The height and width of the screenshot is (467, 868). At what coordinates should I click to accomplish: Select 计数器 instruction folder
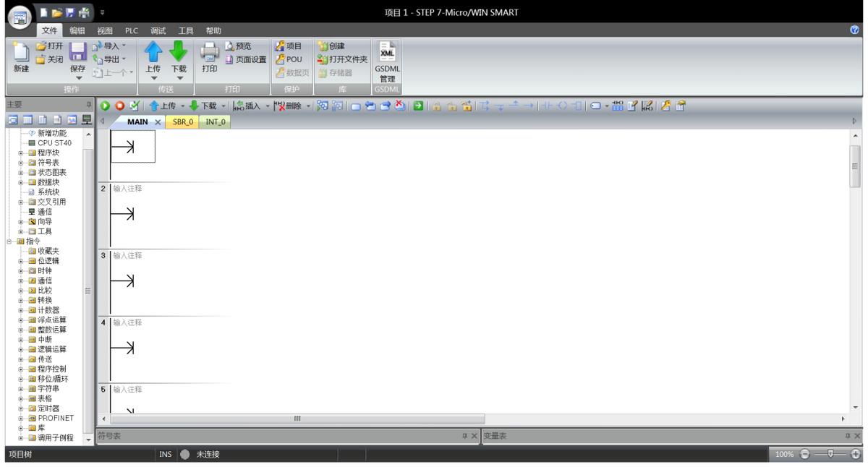coord(43,309)
